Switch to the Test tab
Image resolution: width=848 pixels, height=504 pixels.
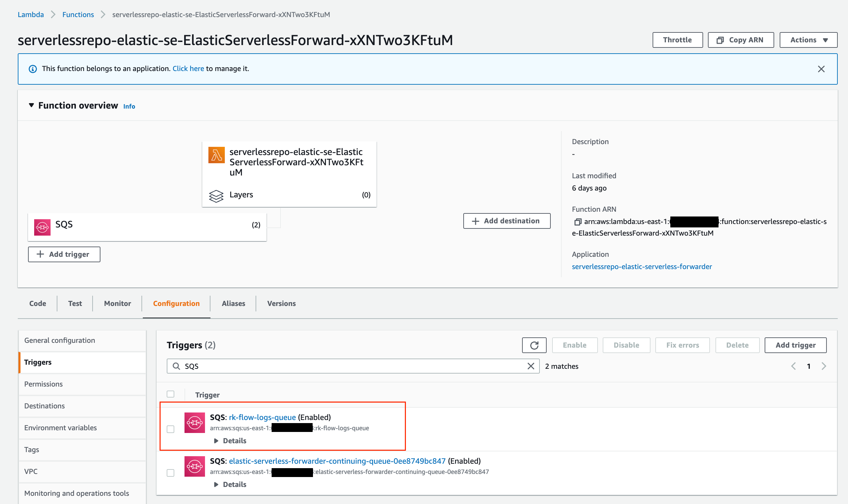coord(75,304)
